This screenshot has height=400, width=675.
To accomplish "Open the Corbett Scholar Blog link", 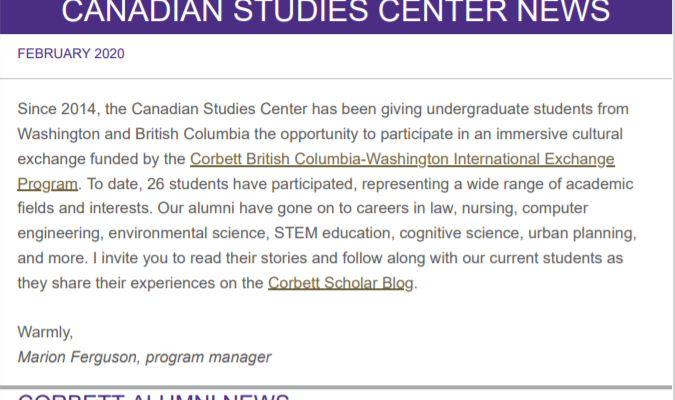I will (341, 283).
